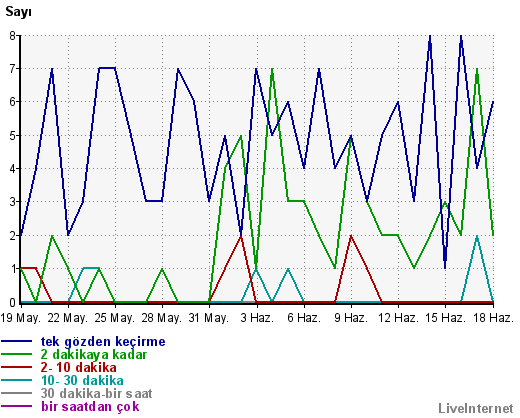Click the '25 May.' date label
The image size is (520, 418).
click(115, 318)
